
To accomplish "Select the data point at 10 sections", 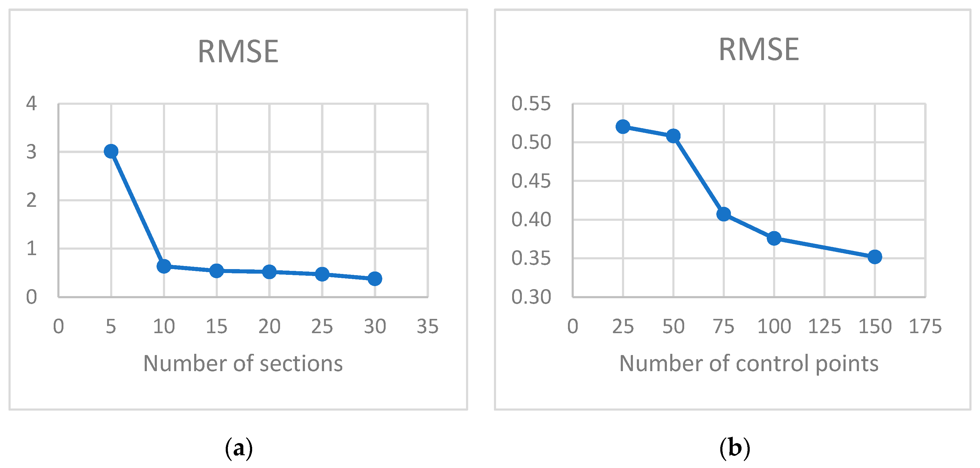I will 164,266.
